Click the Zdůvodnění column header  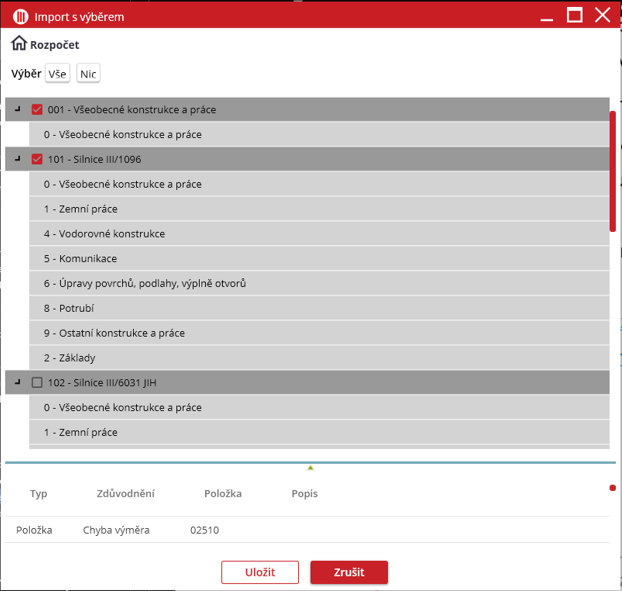point(125,494)
